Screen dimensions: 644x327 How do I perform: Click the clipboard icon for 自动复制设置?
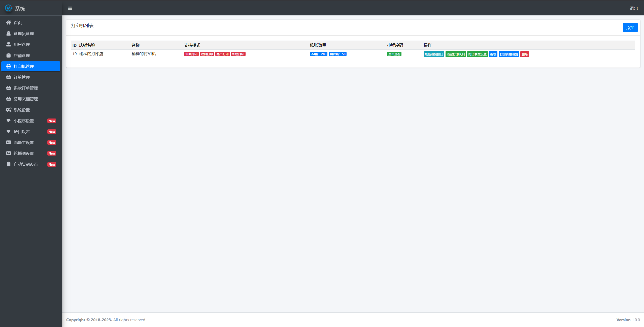point(9,164)
